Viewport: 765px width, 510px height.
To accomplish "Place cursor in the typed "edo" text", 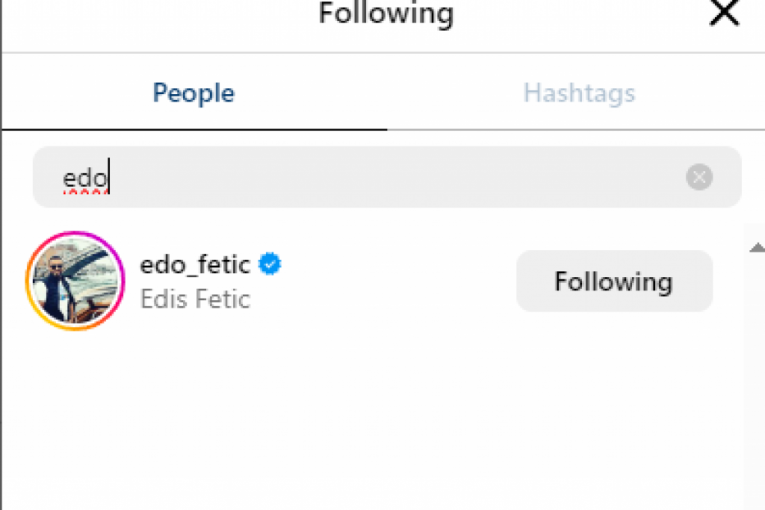I will 83,178.
